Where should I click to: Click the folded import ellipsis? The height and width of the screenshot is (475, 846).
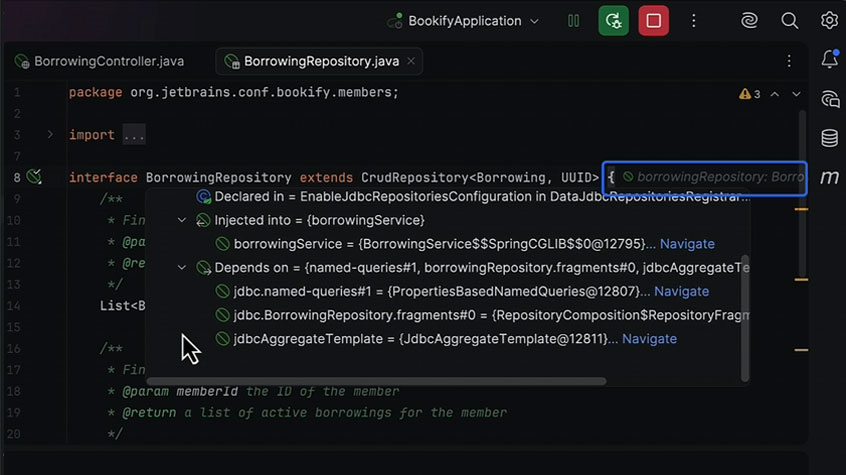tap(134, 135)
